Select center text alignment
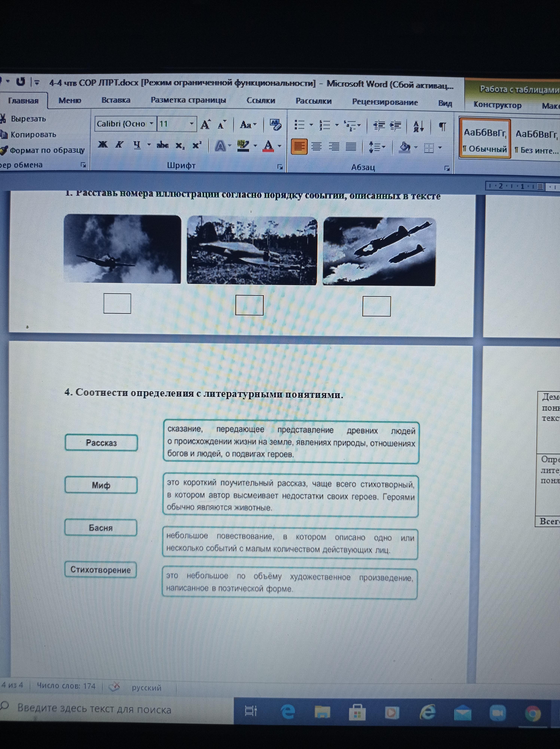This screenshot has width=560, height=749. [317, 147]
